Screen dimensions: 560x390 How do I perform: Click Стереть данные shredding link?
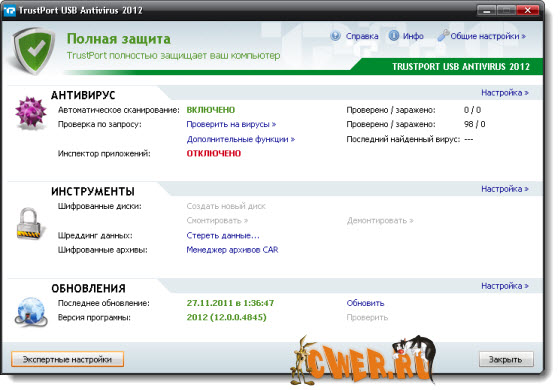click(223, 236)
